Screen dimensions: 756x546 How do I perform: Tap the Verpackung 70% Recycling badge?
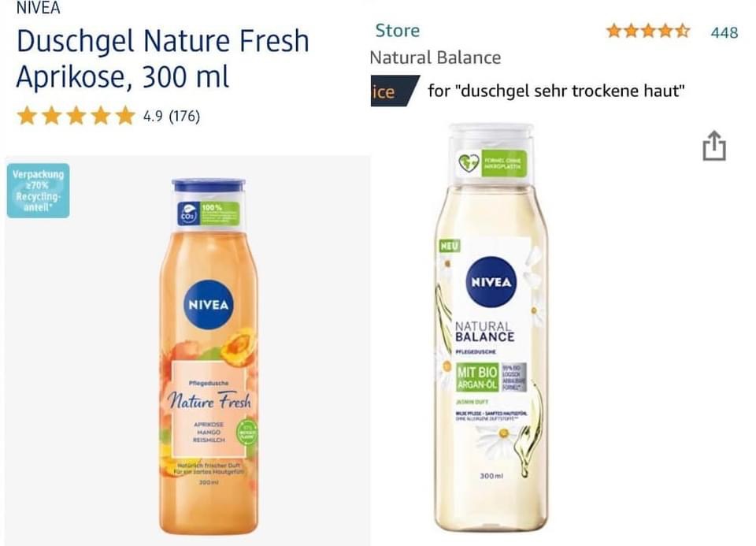(38, 191)
